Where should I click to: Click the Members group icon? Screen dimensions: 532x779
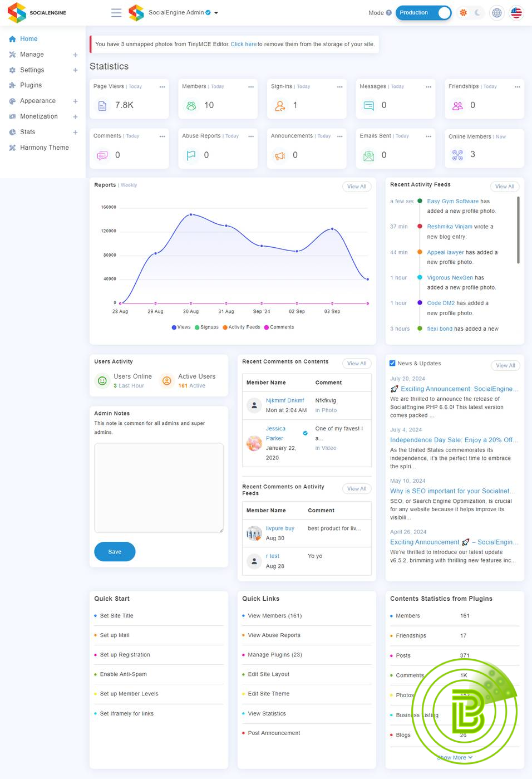[191, 105]
